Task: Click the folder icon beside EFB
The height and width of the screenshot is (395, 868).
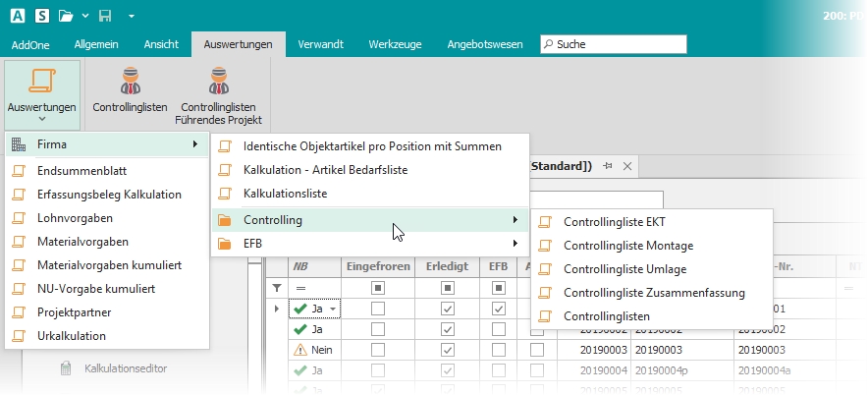Action: [x=225, y=244]
